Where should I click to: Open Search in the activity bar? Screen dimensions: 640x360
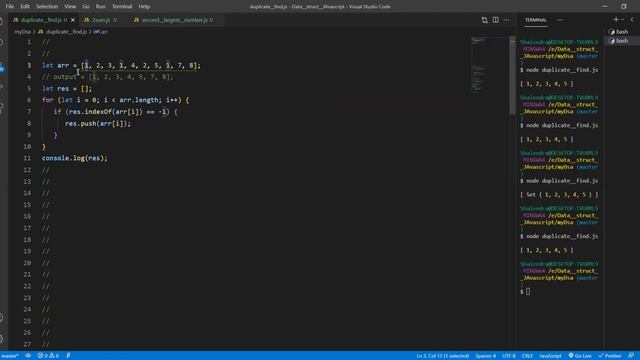2,42
